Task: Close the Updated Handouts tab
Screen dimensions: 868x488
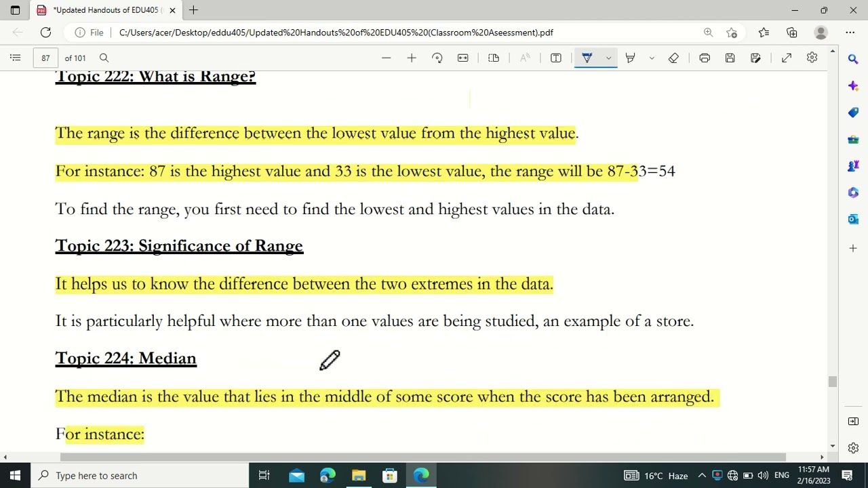Action: tap(172, 10)
